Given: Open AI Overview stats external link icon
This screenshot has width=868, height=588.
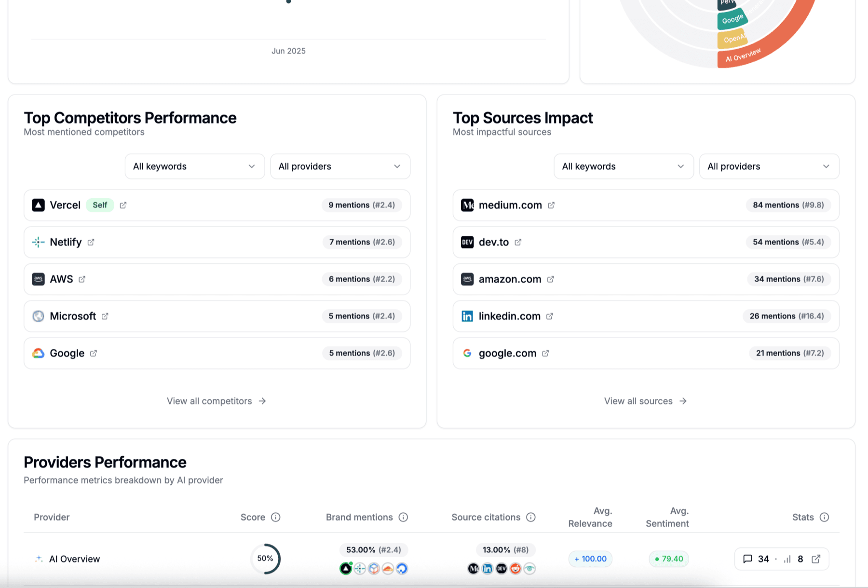Looking at the screenshot, I should point(816,559).
